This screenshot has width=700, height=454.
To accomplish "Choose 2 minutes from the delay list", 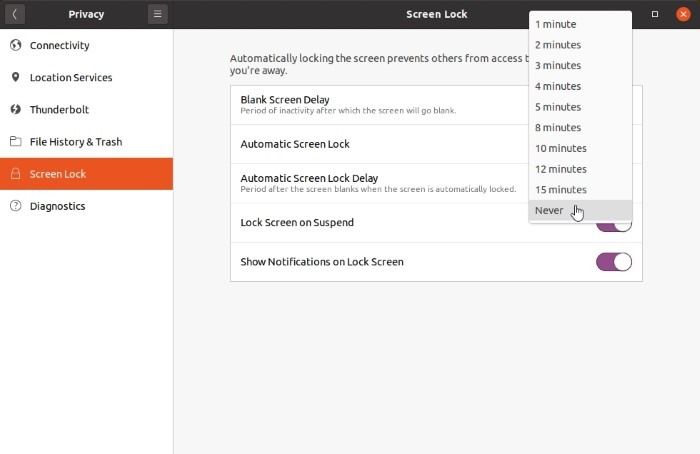I will point(580,45).
